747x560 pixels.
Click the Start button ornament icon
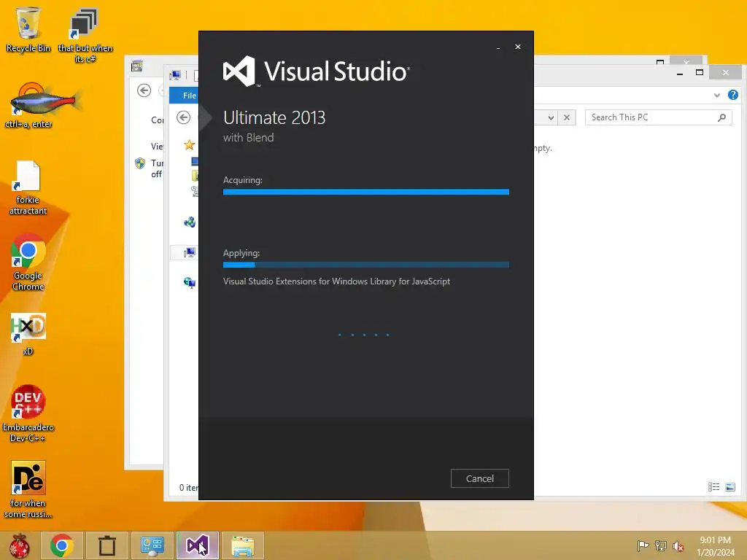click(x=20, y=545)
